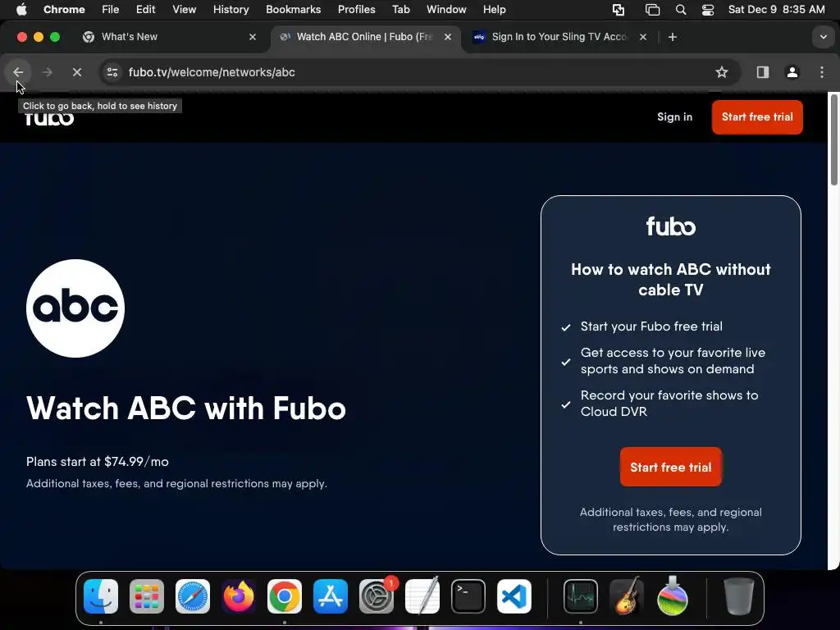Open Firefox from the Dock
The image size is (840, 630).
tap(239, 596)
